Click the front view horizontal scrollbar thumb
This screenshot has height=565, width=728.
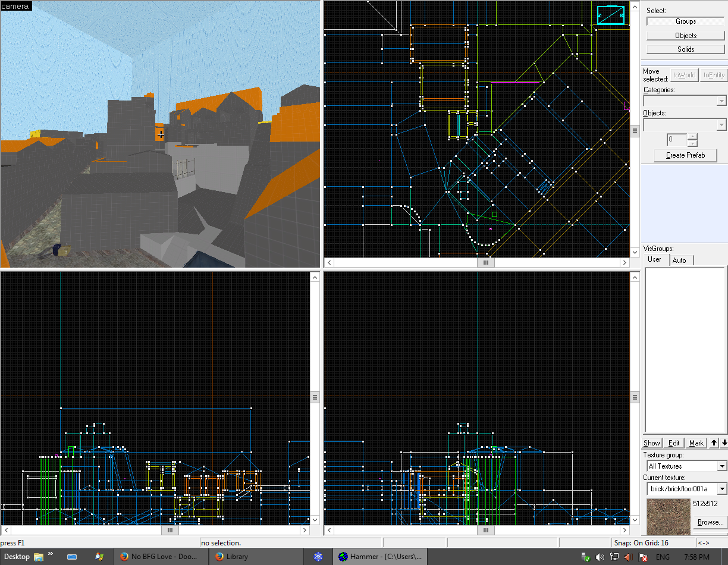[170, 530]
